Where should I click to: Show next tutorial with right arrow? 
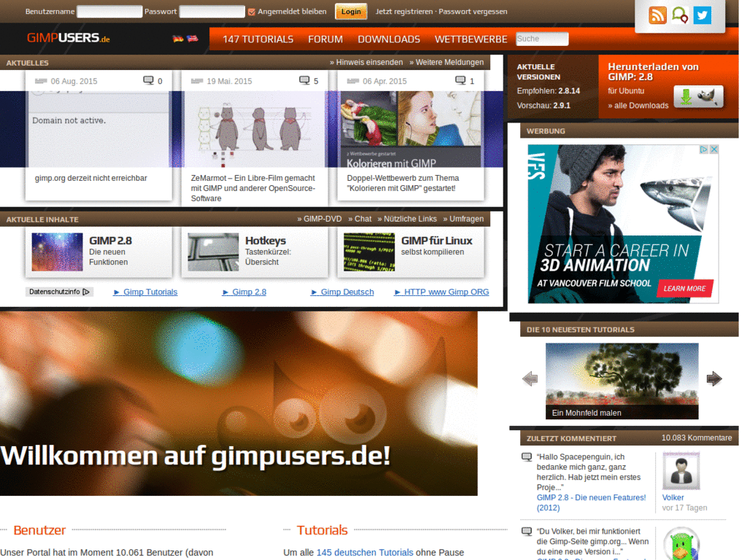point(714,379)
